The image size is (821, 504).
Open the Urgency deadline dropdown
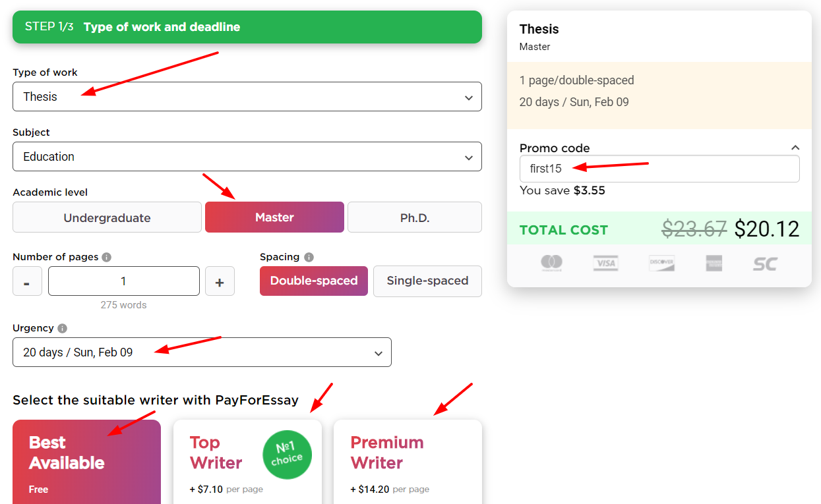click(x=202, y=352)
